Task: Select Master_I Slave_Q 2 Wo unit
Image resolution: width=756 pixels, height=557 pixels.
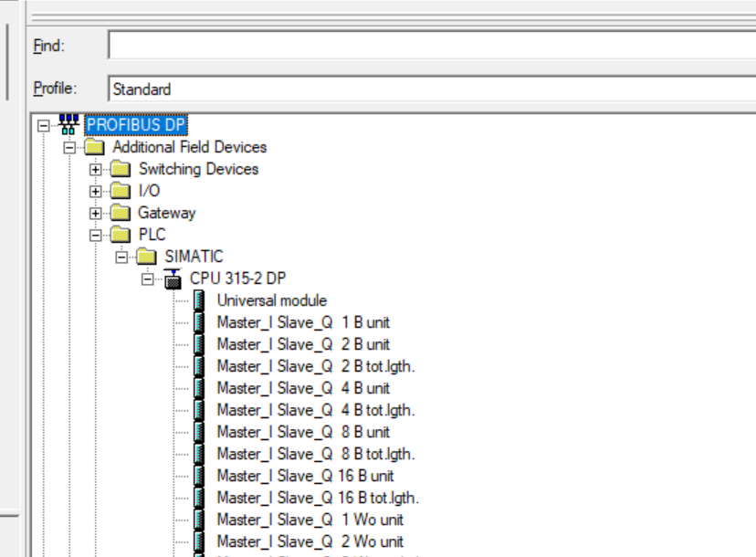Action: click(310, 542)
